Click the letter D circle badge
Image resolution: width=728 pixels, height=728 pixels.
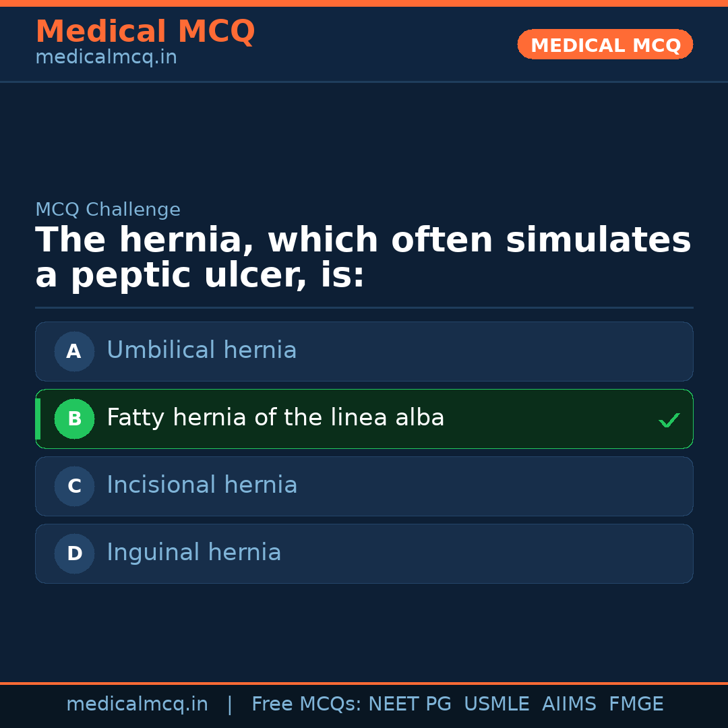pos(74,553)
